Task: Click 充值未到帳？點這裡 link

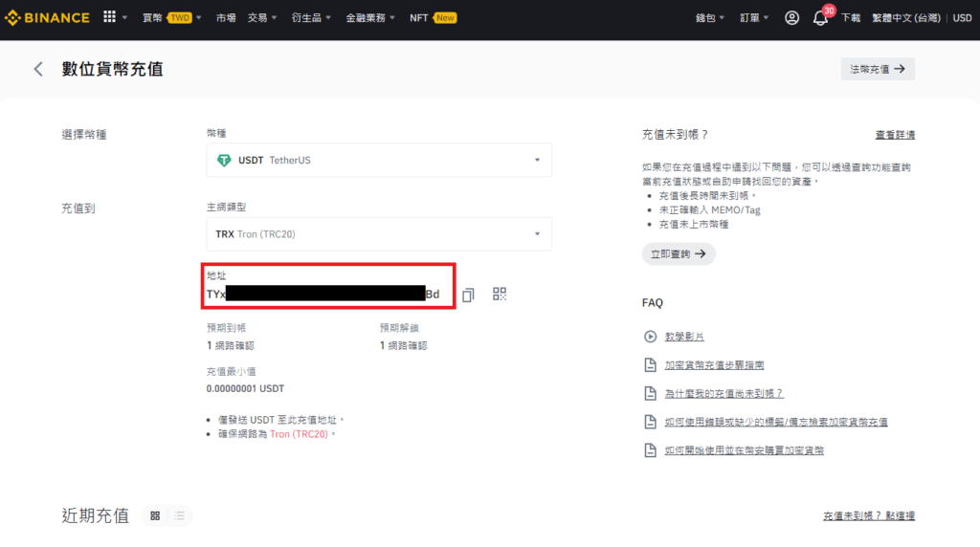Action: pyautogui.click(x=869, y=515)
